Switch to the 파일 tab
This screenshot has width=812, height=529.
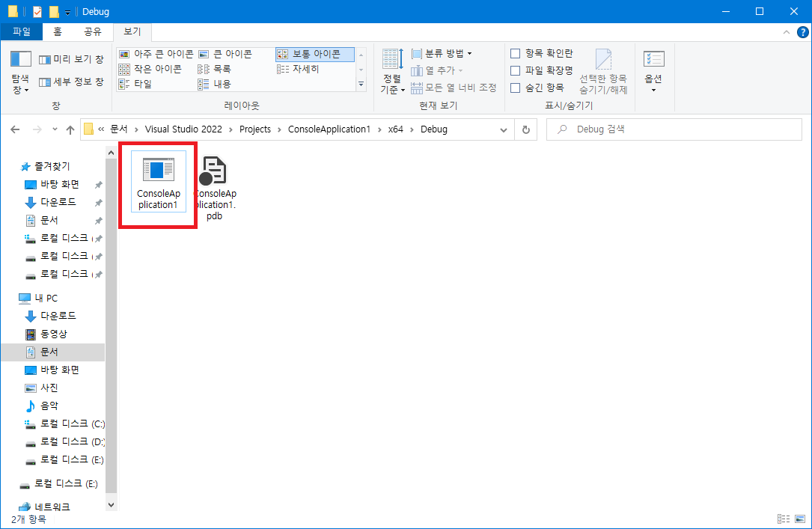point(21,31)
